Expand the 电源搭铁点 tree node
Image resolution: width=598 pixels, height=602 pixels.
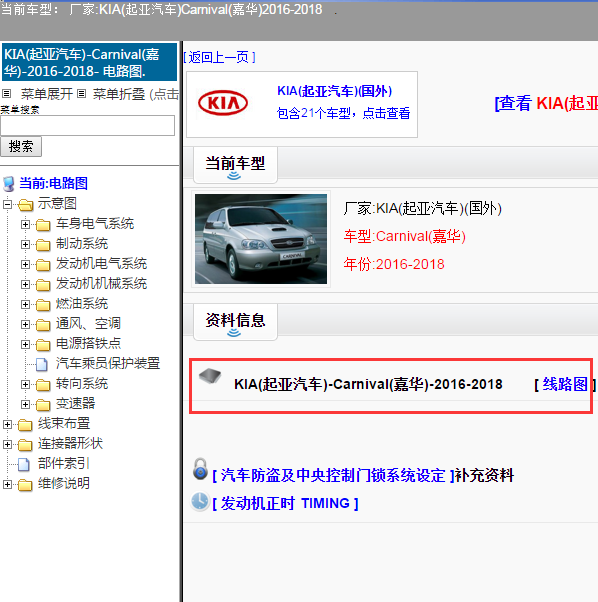pyautogui.click(x=25, y=344)
